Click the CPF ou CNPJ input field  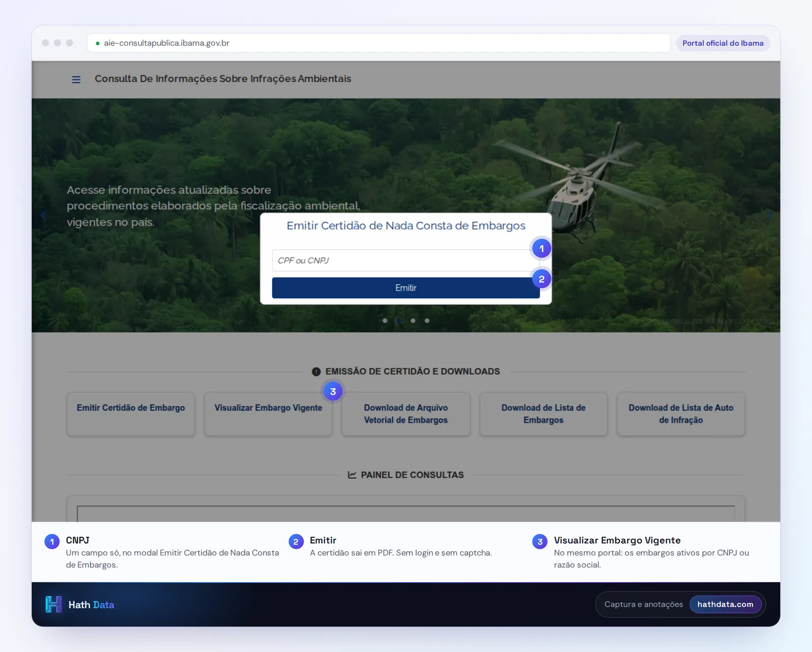405,260
